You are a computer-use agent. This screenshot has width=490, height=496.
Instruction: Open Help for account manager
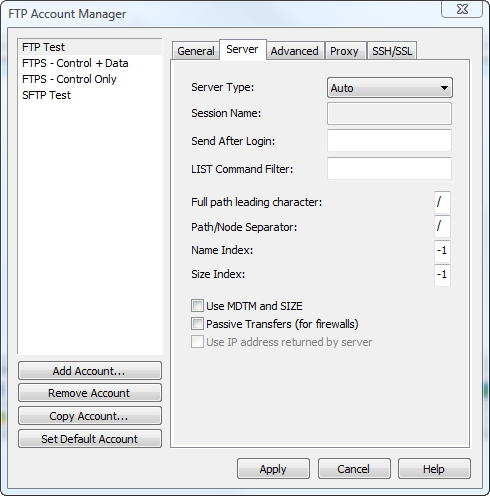tap(434, 469)
